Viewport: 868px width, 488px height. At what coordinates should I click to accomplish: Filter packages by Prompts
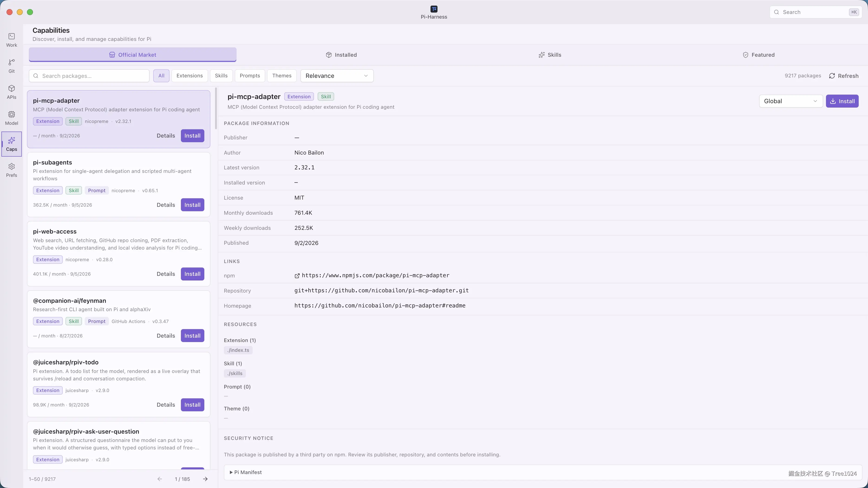(250, 76)
